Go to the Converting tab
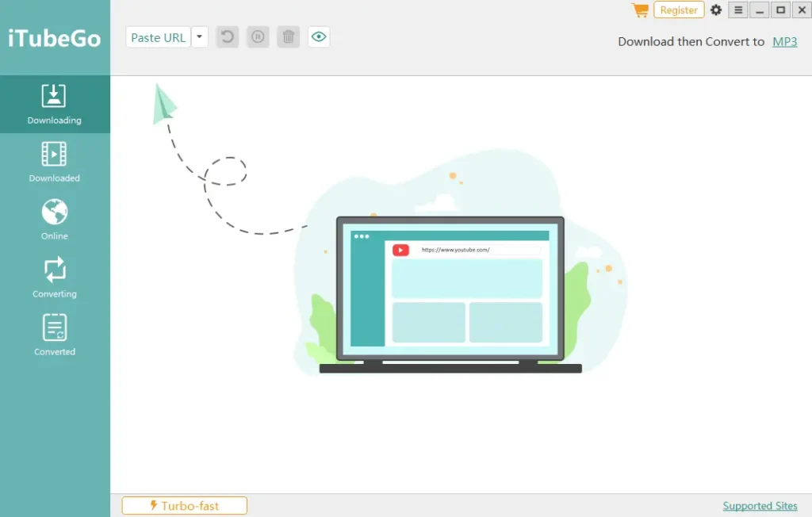Viewport: 812px width, 517px height. pos(55,278)
